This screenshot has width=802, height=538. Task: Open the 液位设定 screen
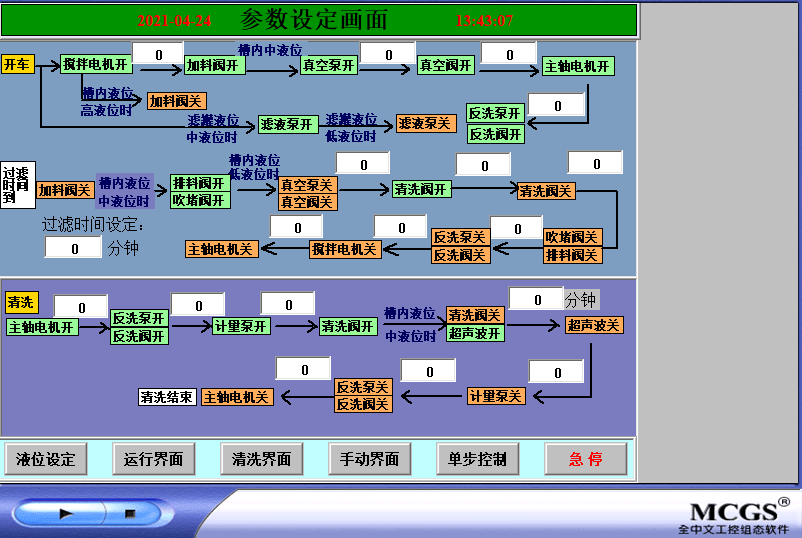click(x=46, y=459)
